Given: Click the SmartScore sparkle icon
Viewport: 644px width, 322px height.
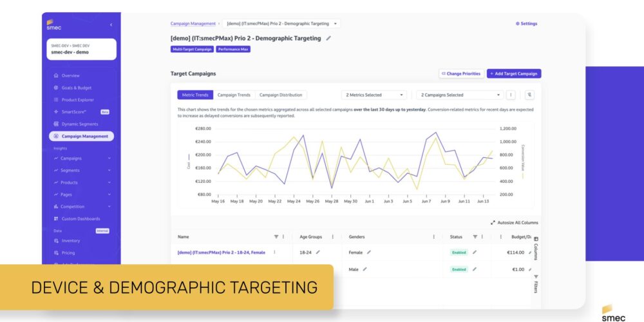Looking at the screenshot, I should tap(56, 111).
